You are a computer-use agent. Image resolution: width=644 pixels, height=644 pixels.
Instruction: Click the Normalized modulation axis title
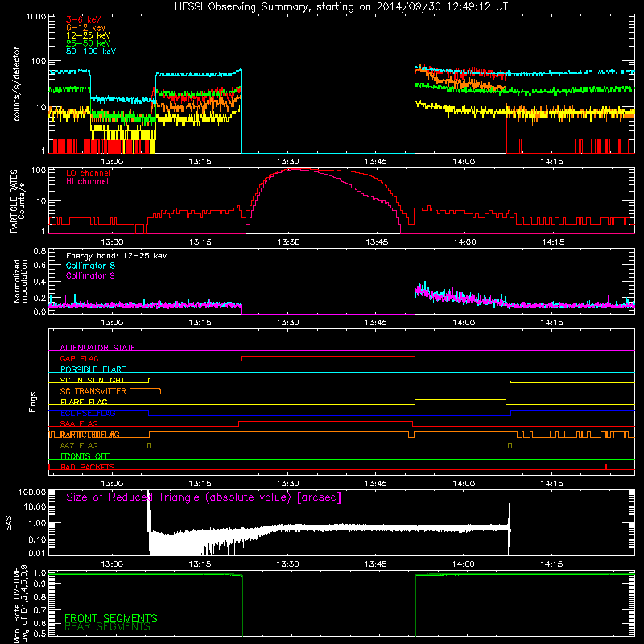20,281
